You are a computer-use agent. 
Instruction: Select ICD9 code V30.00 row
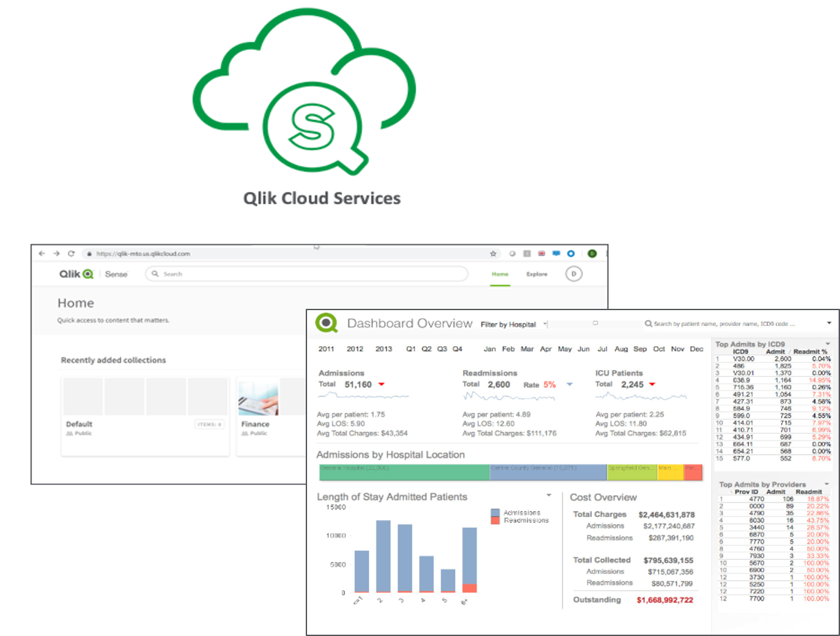[773, 359]
